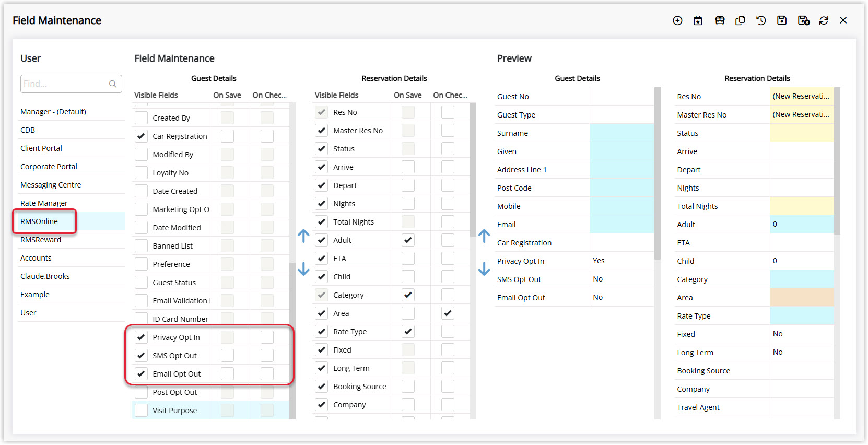Click preview Surname blue value field

click(x=621, y=133)
